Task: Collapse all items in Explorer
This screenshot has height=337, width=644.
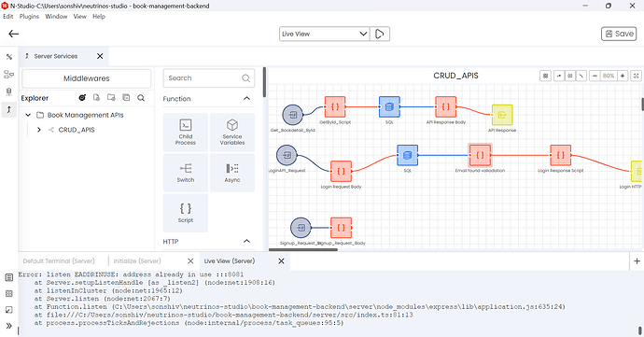Action: click(x=126, y=98)
